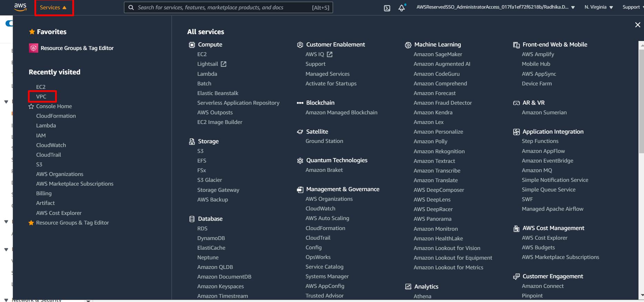This screenshot has height=302, width=644.
Task: Open Amazon Lookout for Vision
Action: (447, 248)
